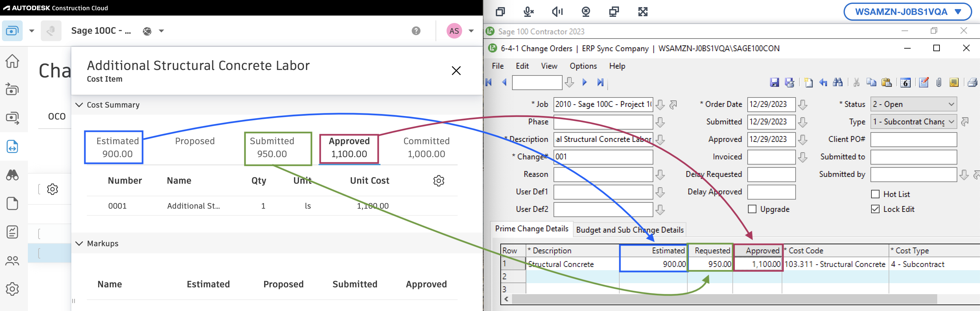Image resolution: width=980 pixels, height=311 pixels.
Task: Collapse the Markups section
Action: (x=79, y=243)
